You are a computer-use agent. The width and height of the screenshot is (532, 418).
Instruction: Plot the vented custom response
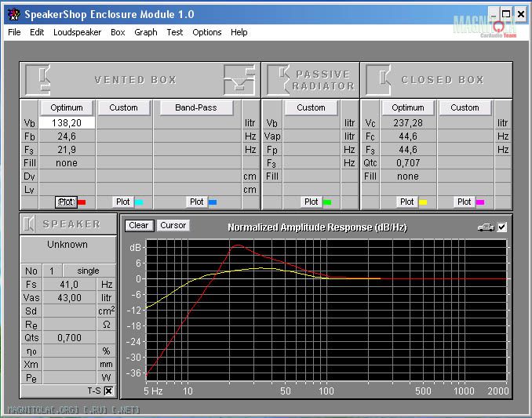pos(123,202)
